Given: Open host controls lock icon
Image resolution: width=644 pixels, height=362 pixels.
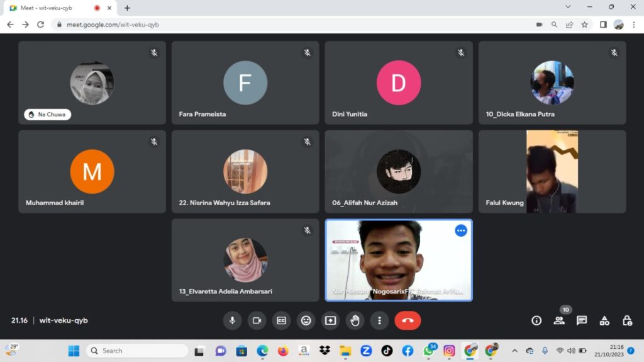Looking at the screenshot, I should coord(627,320).
